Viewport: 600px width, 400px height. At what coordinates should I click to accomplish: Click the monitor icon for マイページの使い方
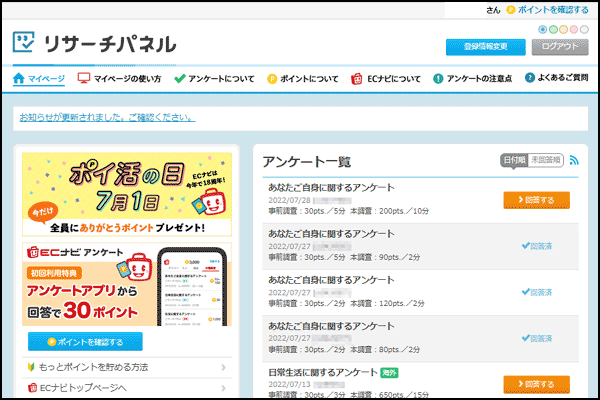point(83,78)
